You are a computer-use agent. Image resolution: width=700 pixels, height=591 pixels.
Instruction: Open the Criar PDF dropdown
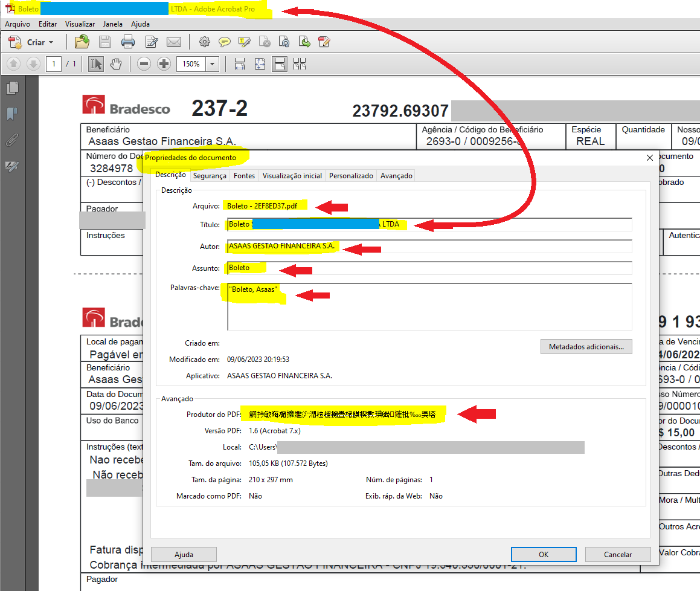click(x=31, y=42)
